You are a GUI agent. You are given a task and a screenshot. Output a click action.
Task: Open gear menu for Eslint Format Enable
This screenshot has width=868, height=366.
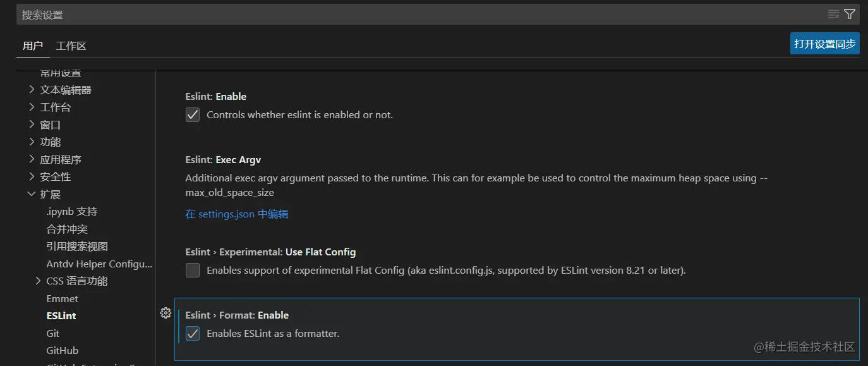coord(166,313)
